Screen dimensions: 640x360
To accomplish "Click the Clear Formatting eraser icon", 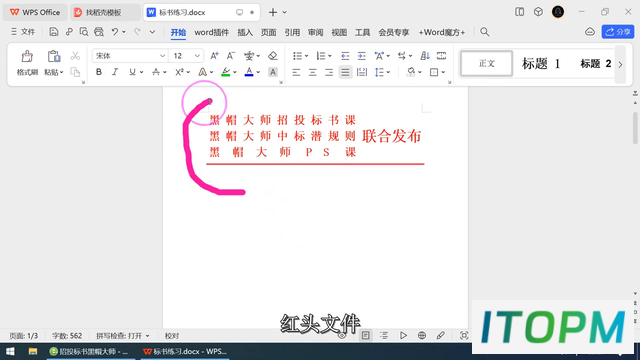I will [x=273, y=56].
